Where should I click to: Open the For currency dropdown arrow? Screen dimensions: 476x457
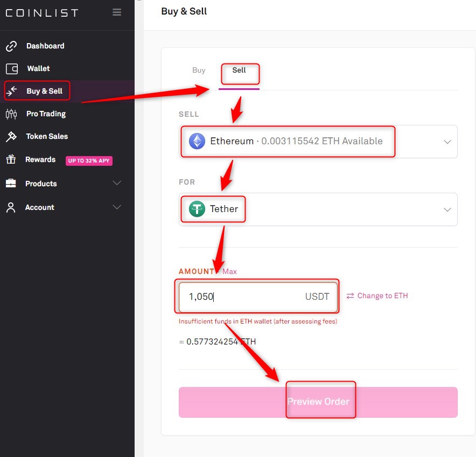click(x=447, y=209)
